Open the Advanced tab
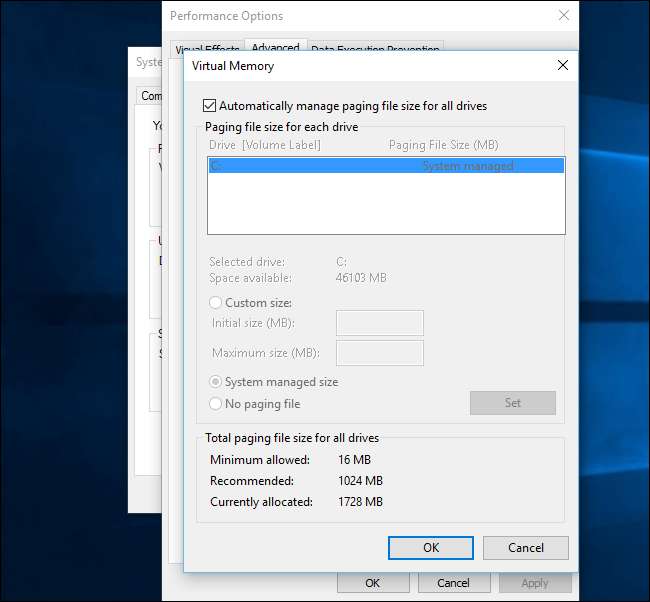 (x=275, y=47)
